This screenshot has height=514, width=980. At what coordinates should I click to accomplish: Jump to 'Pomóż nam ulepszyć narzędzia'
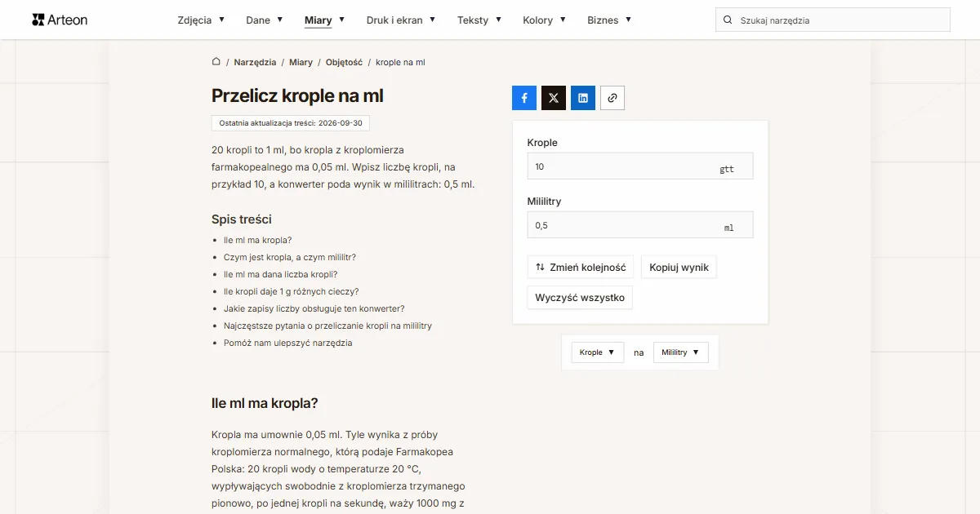point(287,343)
